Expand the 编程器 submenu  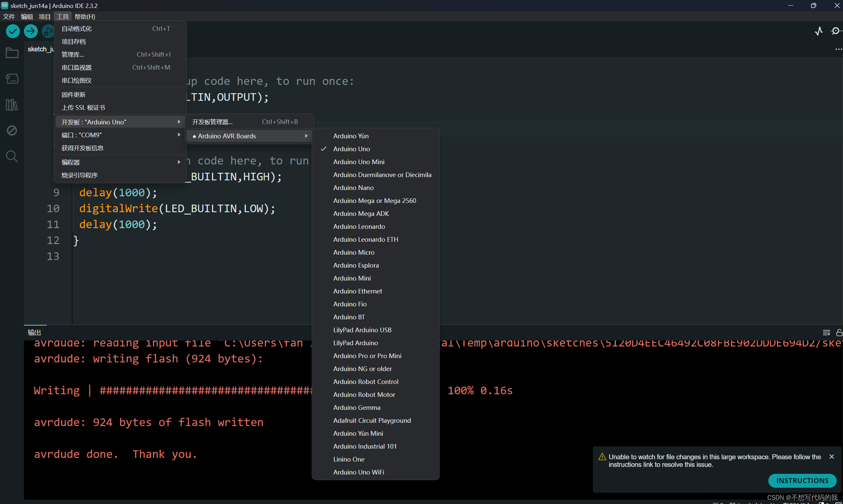tap(120, 162)
